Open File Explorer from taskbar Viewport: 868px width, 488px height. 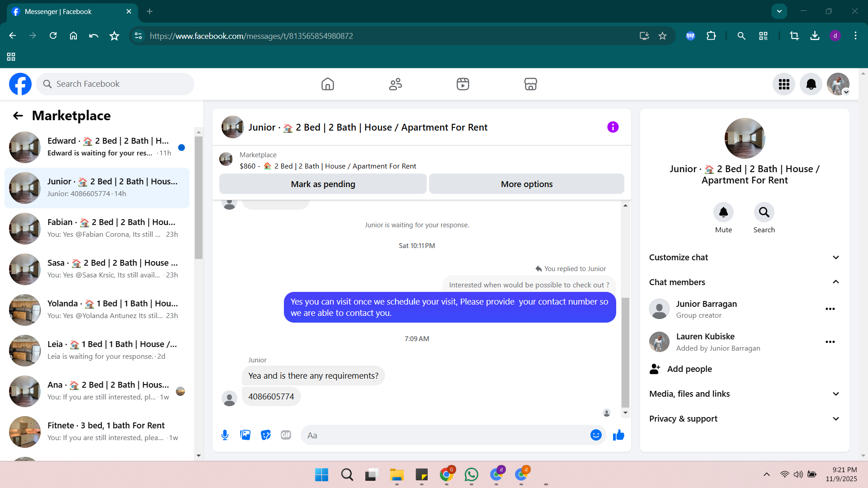[x=396, y=474]
